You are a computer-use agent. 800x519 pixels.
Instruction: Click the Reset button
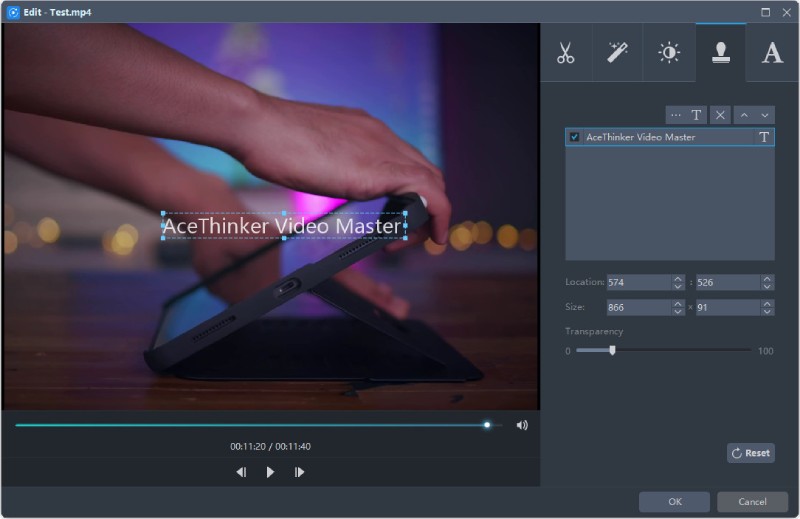click(x=751, y=453)
